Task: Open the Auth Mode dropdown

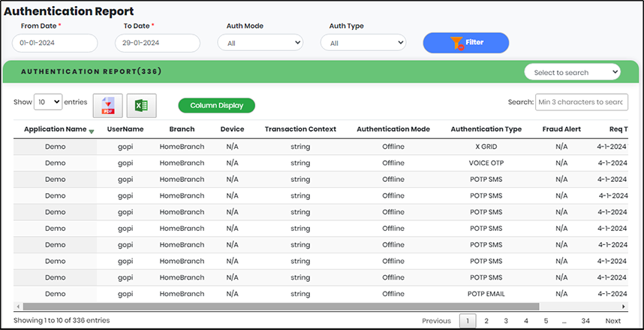Action: pyautogui.click(x=260, y=43)
